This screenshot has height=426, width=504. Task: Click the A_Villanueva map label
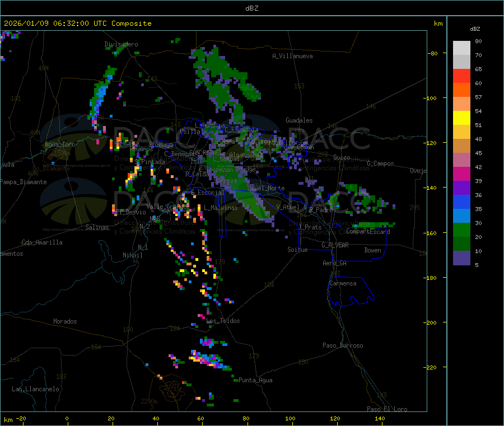click(292, 56)
